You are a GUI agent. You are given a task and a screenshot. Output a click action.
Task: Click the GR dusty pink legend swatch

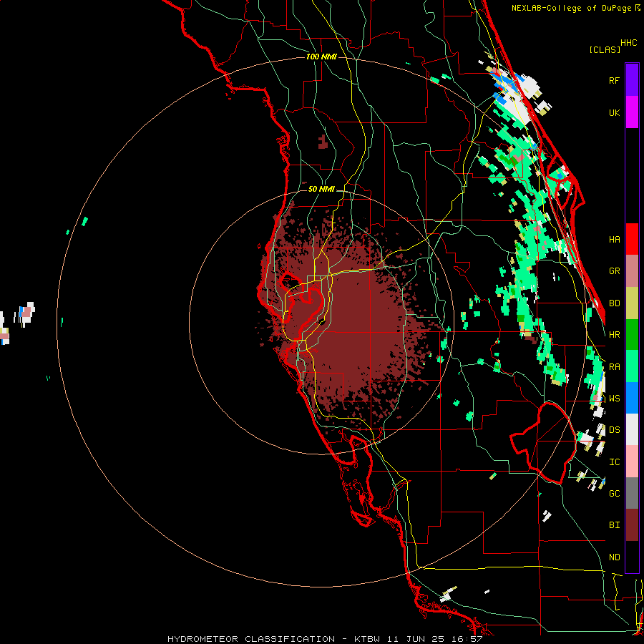[632, 271]
